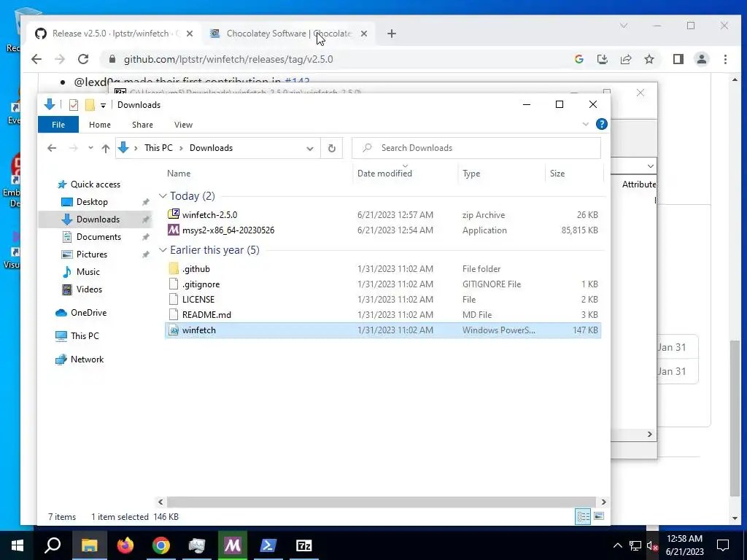Select the winfetch-2.5.0 zip archive

(383, 215)
